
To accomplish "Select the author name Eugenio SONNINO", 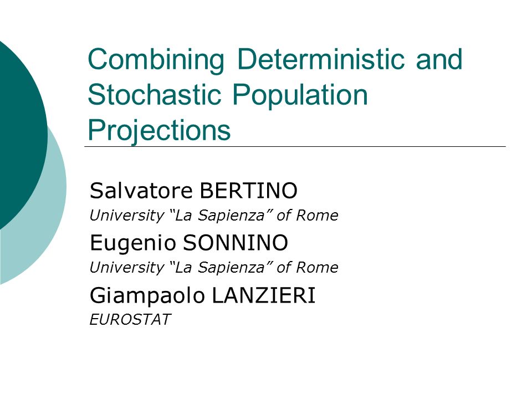I will tap(188, 243).
